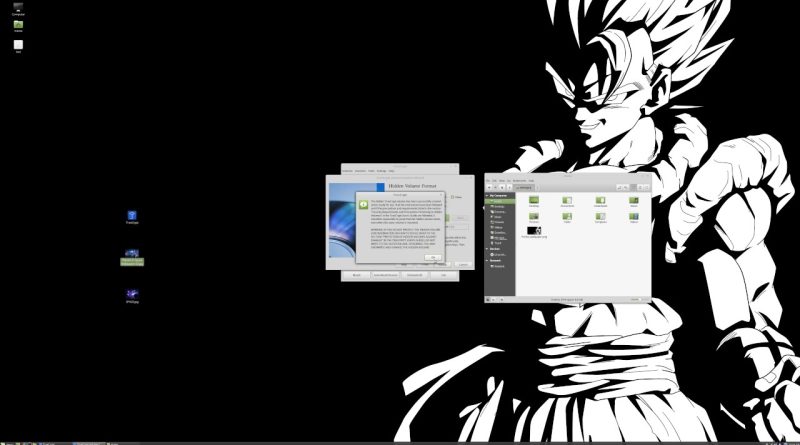Go forward using file manager forward arrow

point(495,187)
